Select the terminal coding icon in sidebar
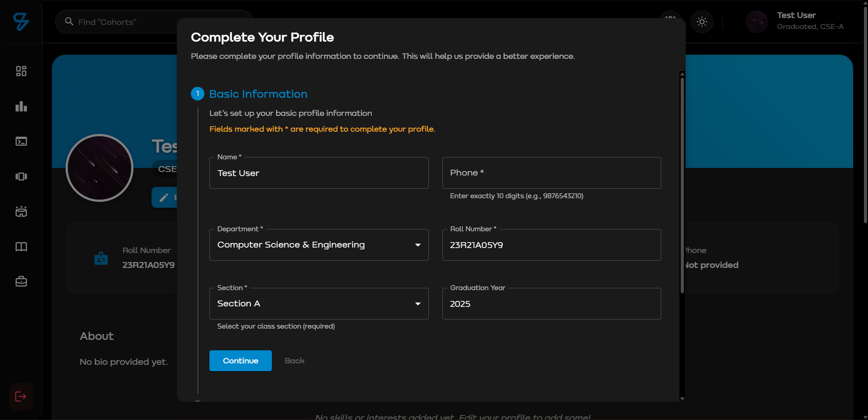 click(21, 142)
